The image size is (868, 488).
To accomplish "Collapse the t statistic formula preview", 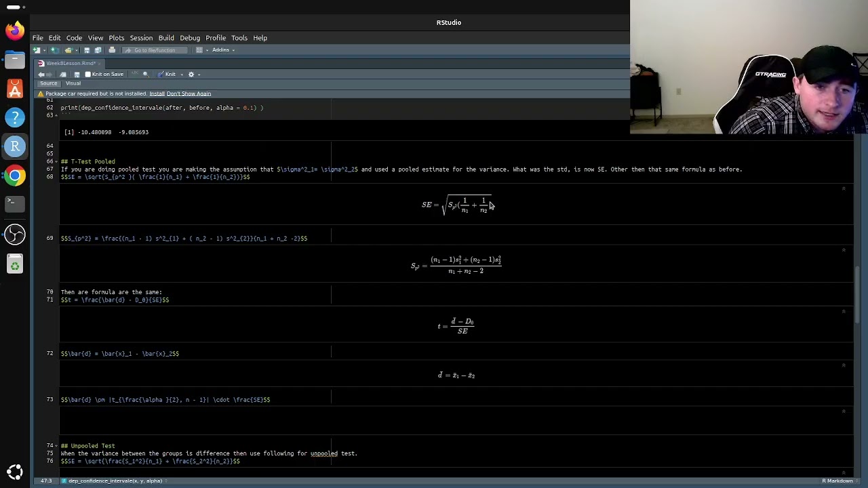I will [x=844, y=312].
